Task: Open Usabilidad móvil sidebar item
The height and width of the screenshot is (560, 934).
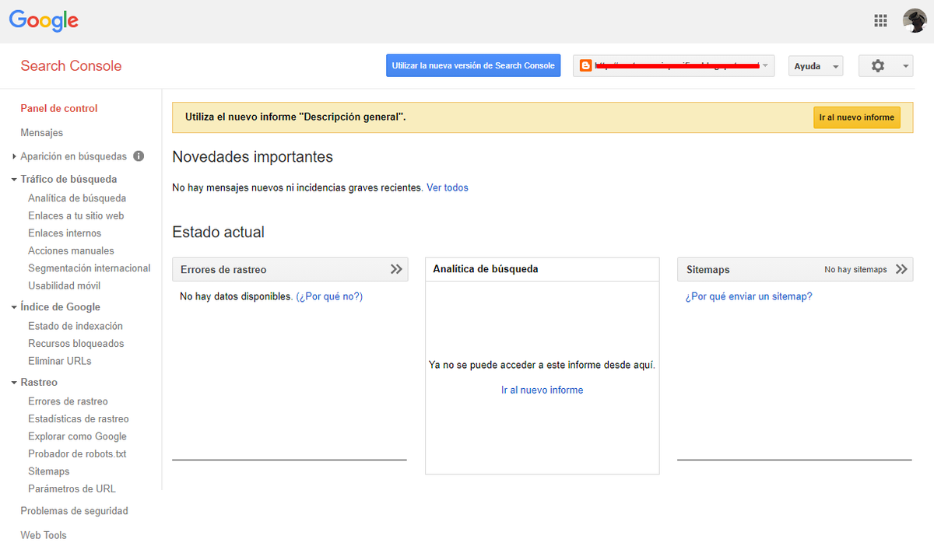Action: click(65, 285)
